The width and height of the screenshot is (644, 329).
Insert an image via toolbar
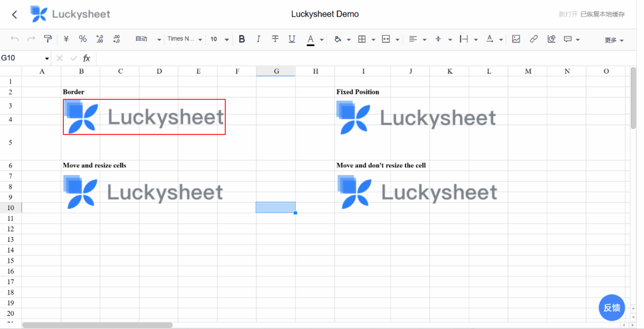point(516,39)
